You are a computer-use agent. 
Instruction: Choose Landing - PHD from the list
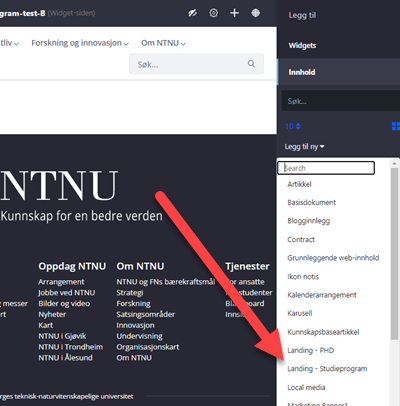pos(311,350)
